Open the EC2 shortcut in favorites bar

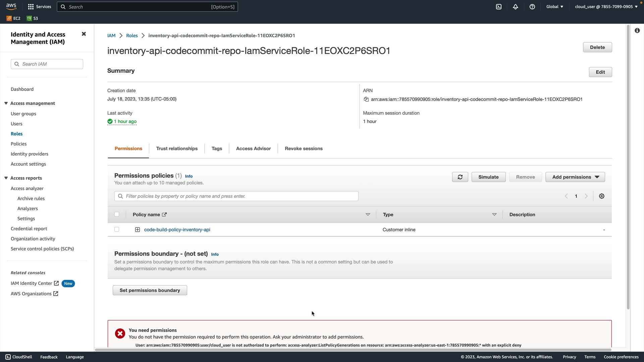(13, 18)
